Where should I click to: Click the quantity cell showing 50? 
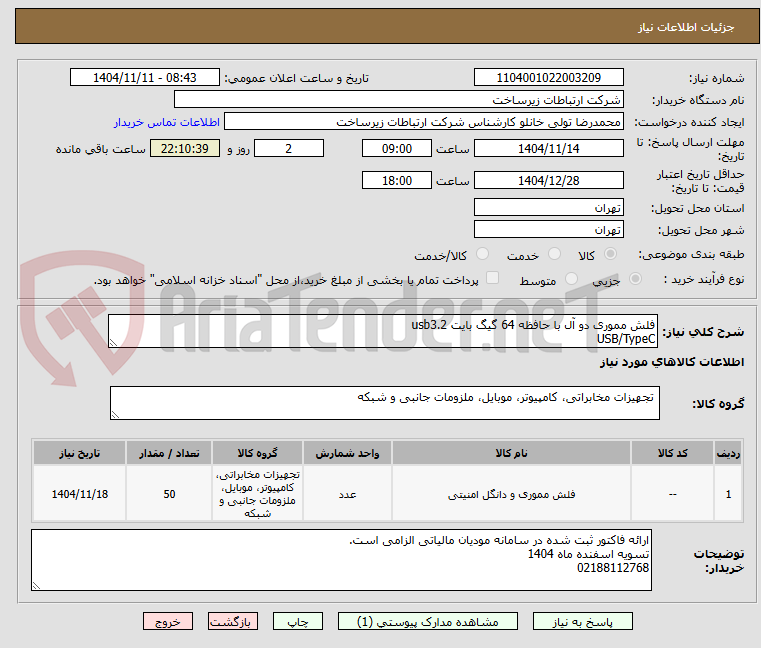tap(169, 494)
